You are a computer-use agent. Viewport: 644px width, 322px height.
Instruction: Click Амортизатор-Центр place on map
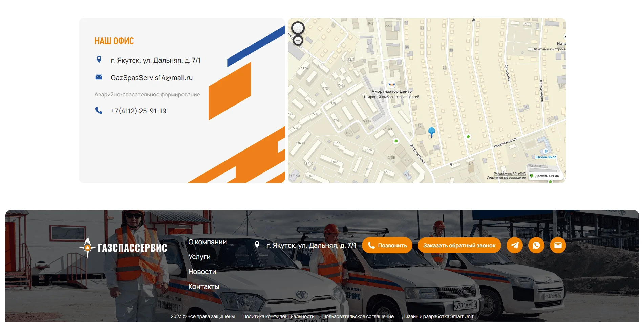coord(392,91)
